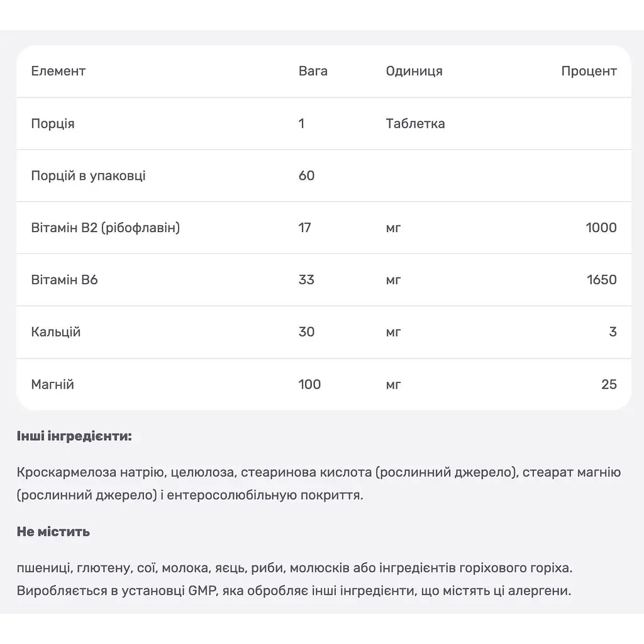Click the Одиниця column header

click(414, 72)
